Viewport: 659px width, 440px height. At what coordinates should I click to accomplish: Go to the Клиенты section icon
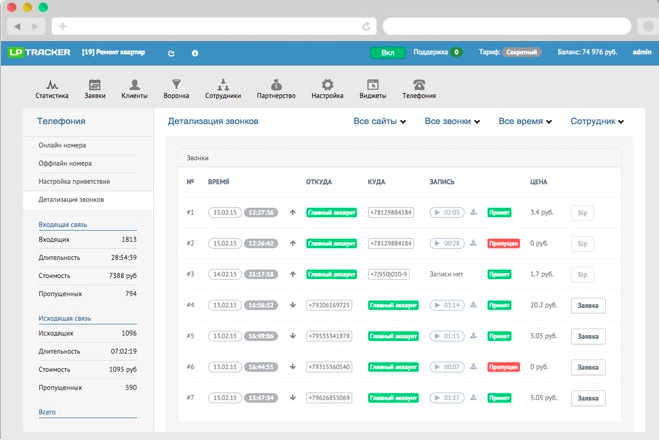135,86
